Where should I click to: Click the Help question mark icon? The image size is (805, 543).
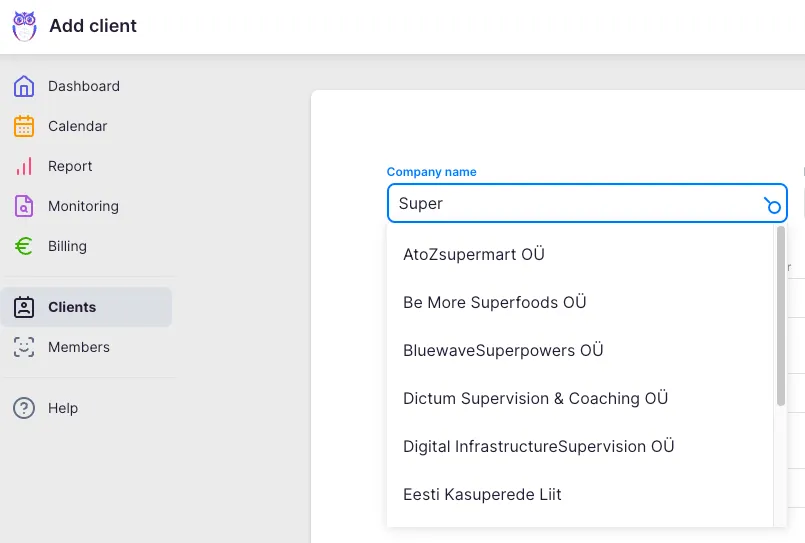24,408
